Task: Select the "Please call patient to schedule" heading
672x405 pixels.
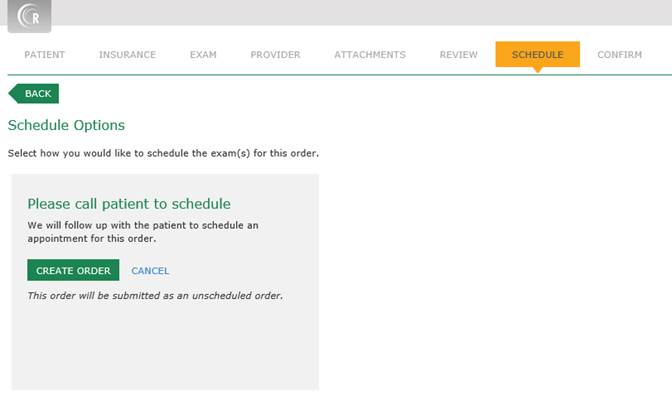Action: coord(129,204)
